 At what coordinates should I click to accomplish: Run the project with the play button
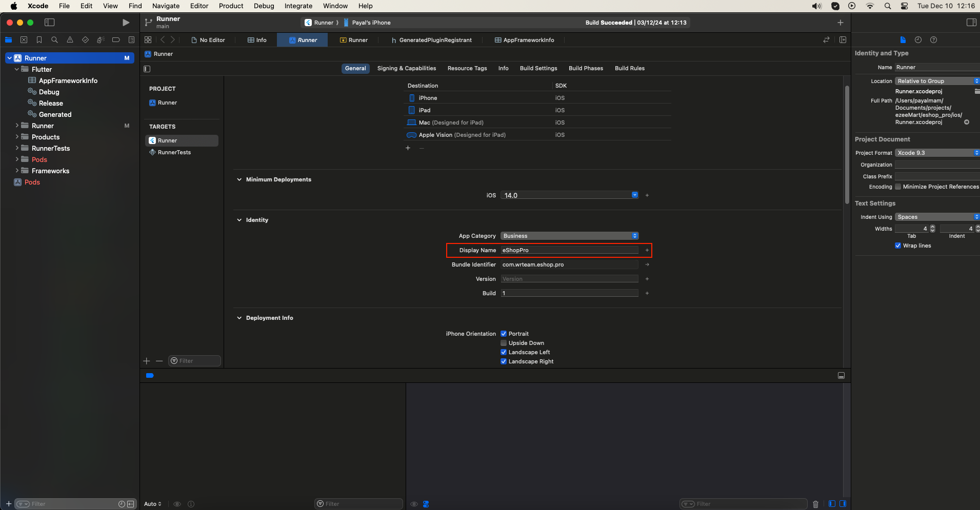click(x=126, y=23)
